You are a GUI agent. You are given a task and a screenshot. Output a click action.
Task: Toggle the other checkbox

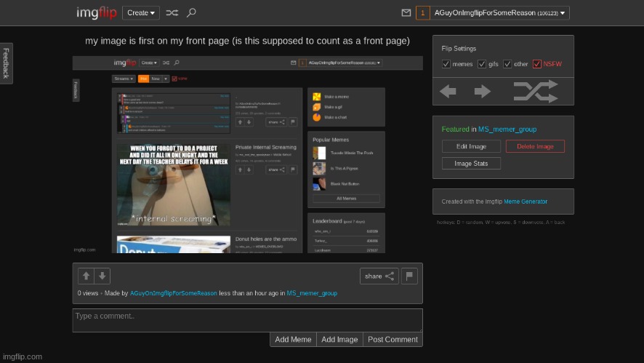tap(507, 64)
